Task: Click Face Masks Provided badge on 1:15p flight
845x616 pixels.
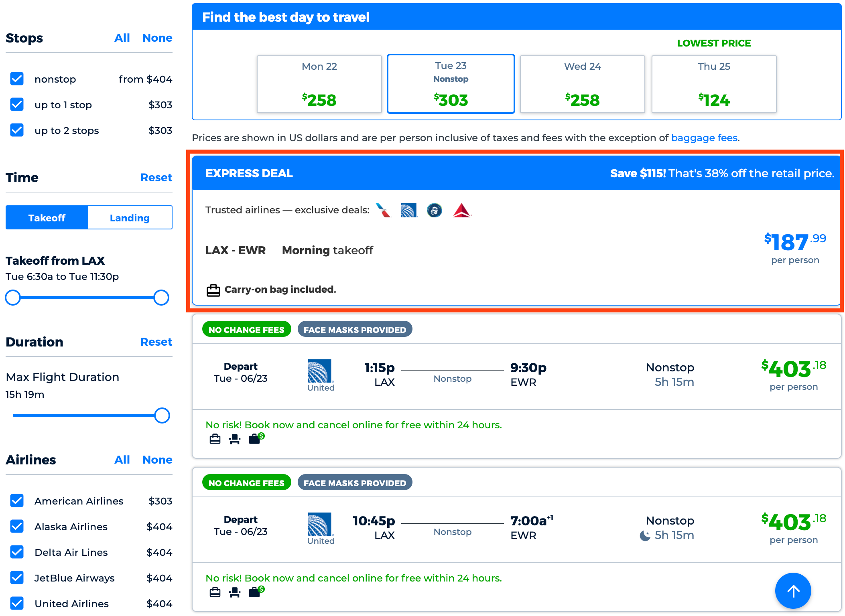Action: click(355, 330)
